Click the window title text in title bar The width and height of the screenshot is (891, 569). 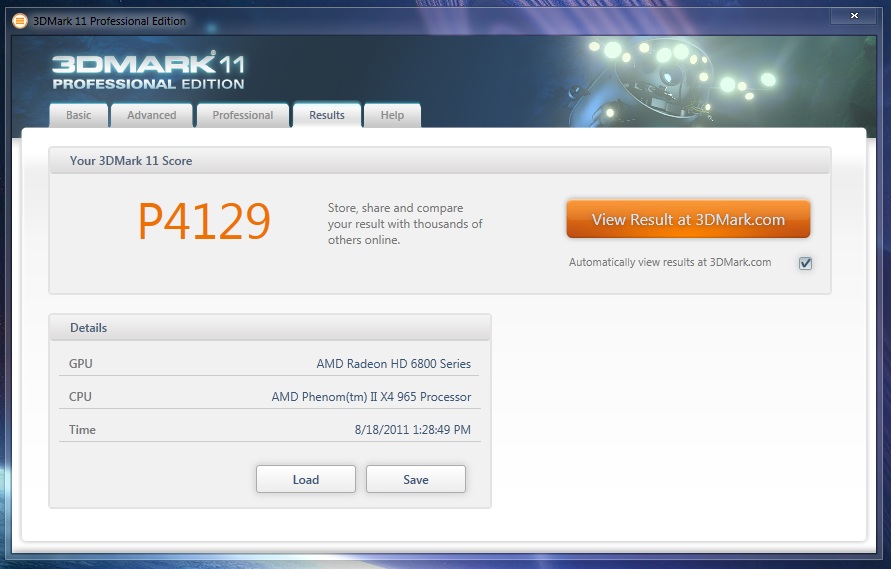[109, 21]
